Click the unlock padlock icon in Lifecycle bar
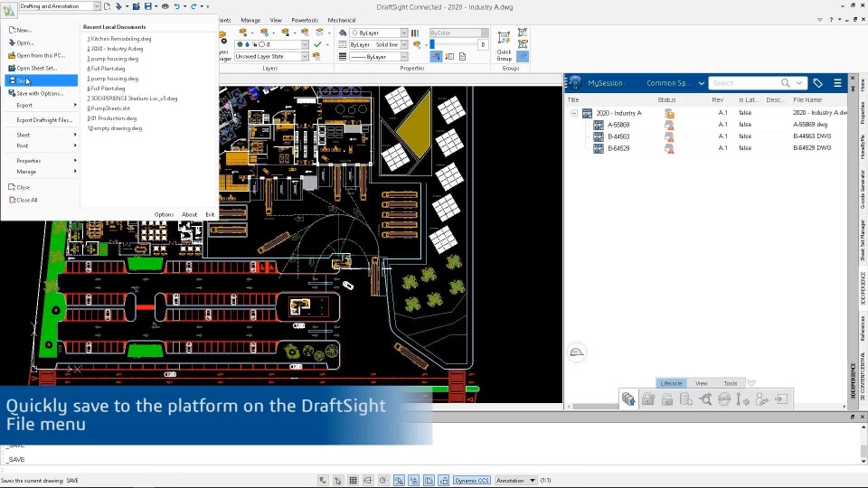The image size is (868, 488). [x=667, y=399]
